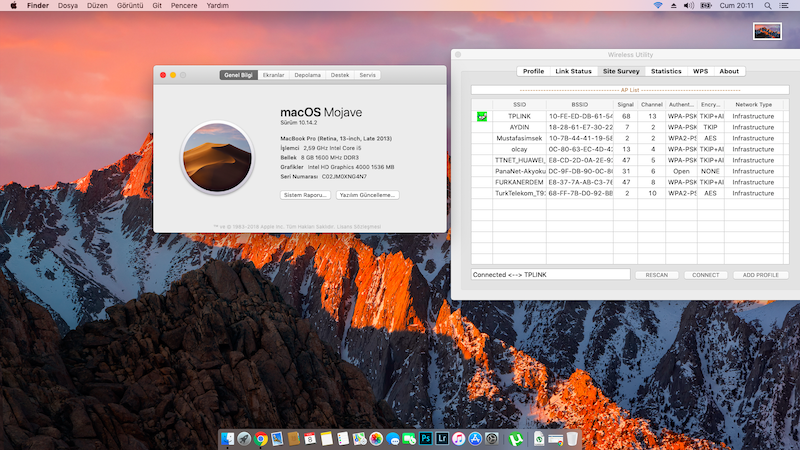
Task: Click the Wi-Fi icon in menu bar
Action: pos(658,6)
